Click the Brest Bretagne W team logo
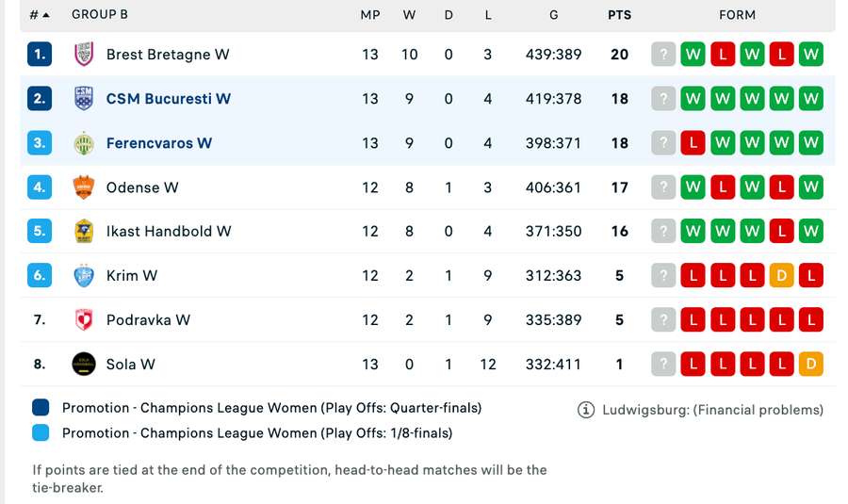This screenshot has width=848, height=504. (x=84, y=55)
